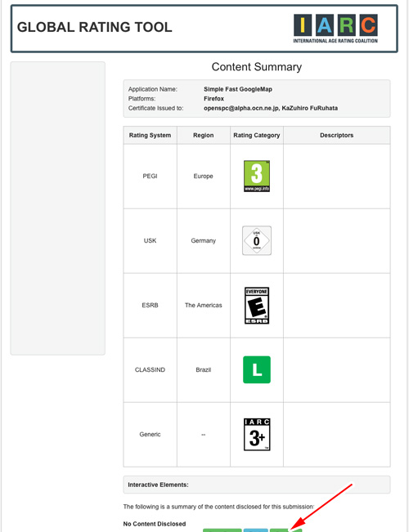Click the Europe region cell
The image size is (409, 532).
(x=203, y=176)
